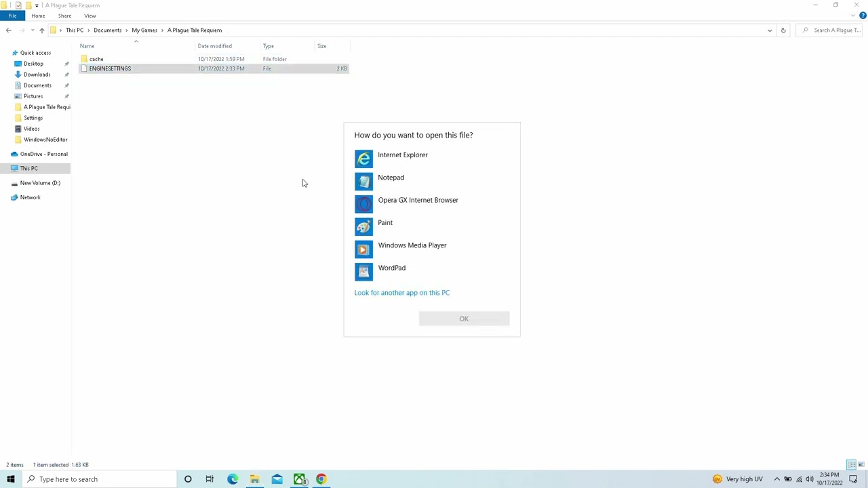Viewport: 868px width, 488px height.
Task: Open Network in the navigation pane
Action: 30,197
